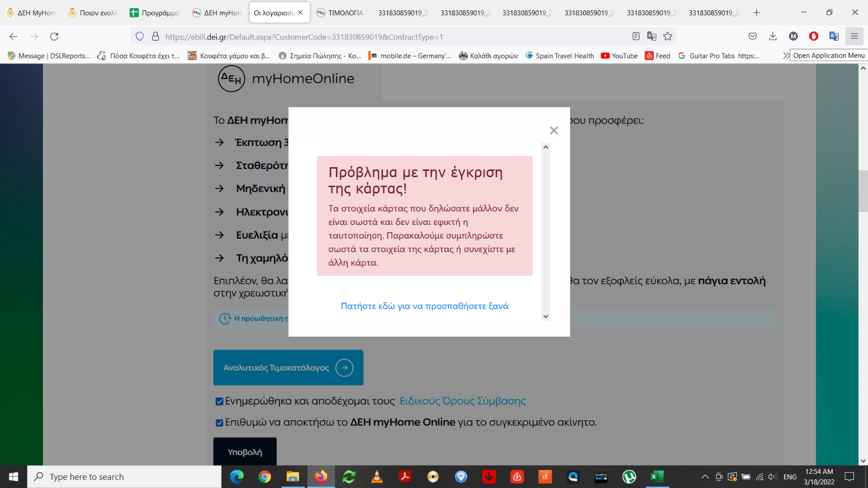The width and height of the screenshot is (868, 488).
Task: Open the mobile.de – Germany bookmark
Action: point(410,55)
